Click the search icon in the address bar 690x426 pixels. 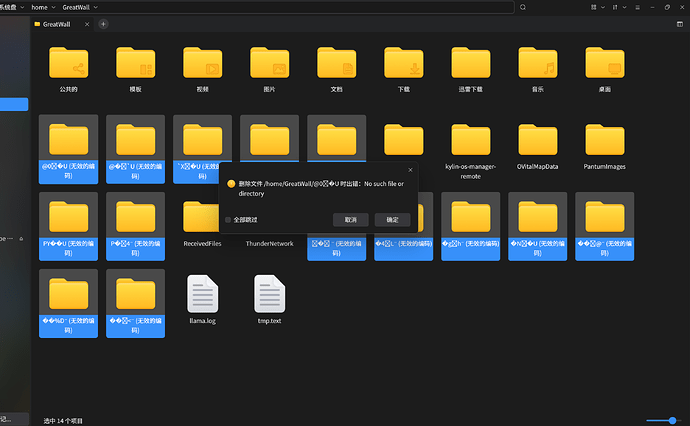[522, 7]
